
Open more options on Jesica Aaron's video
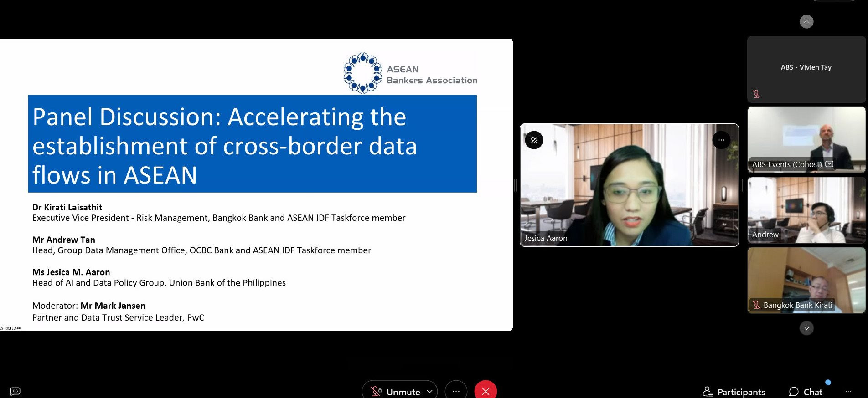pyautogui.click(x=721, y=140)
